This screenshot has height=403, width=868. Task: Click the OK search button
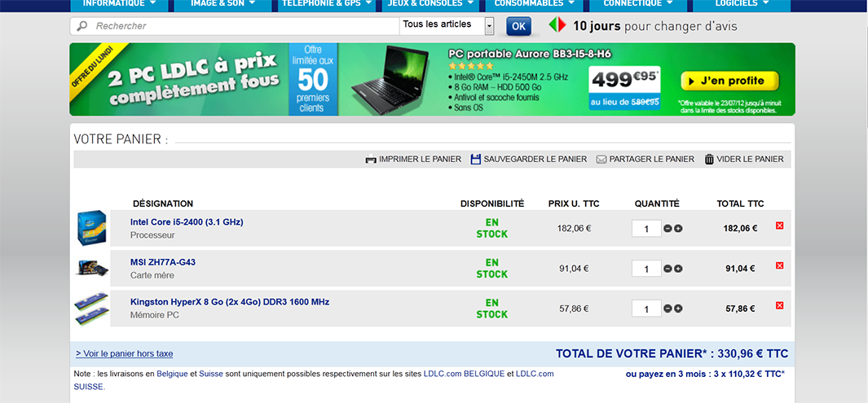[518, 26]
